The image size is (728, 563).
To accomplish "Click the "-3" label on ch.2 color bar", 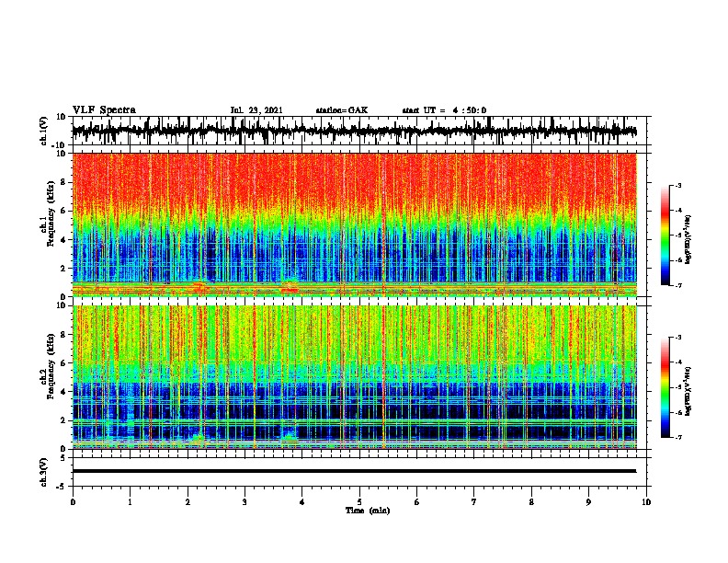I will 677,338.
